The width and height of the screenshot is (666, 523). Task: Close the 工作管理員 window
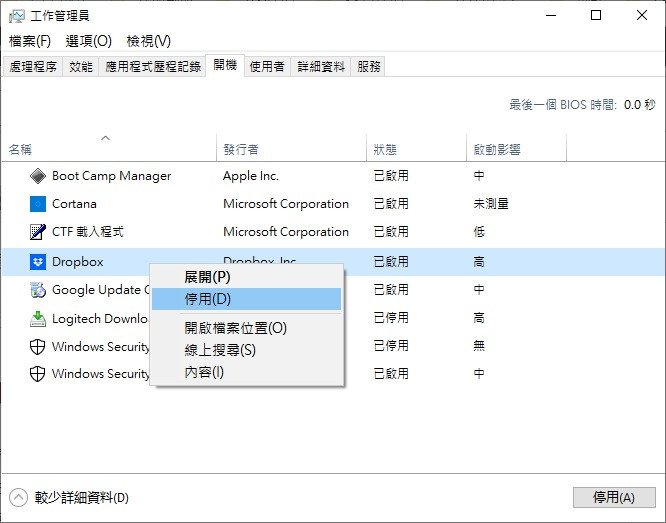[x=642, y=16]
